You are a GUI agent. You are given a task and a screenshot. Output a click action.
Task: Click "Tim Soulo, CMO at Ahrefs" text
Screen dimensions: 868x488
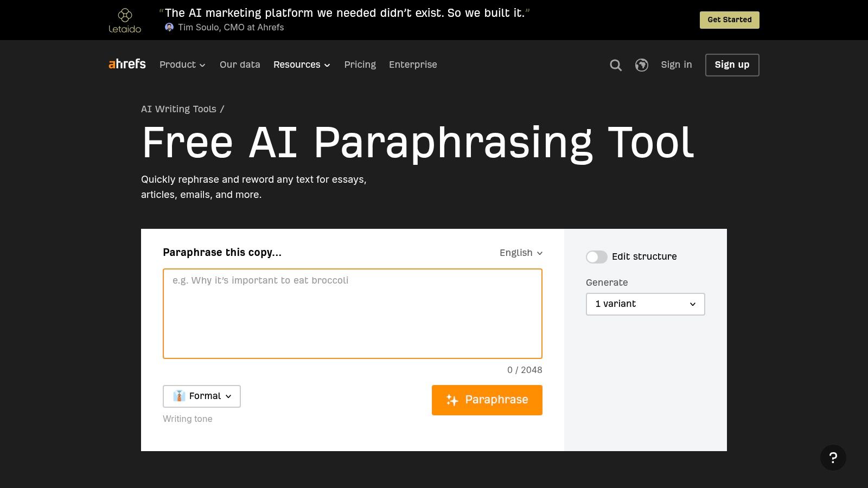[231, 27]
